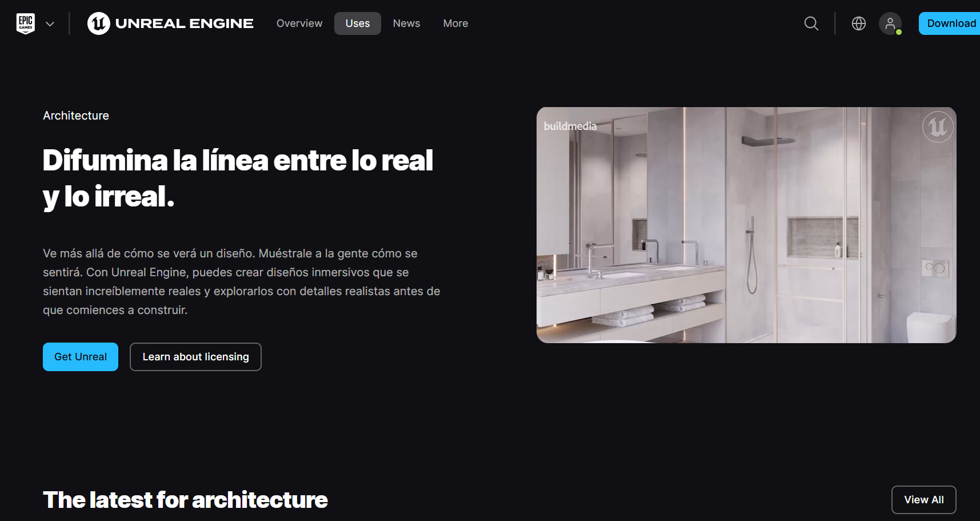Click the Epic Games logo icon
The height and width of the screenshot is (521, 980).
26,23
